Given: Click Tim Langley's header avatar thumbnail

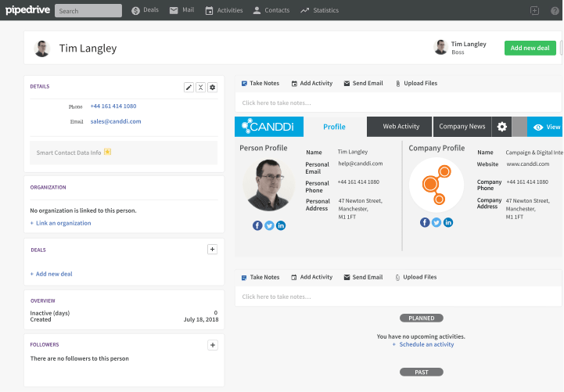Looking at the screenshot, I should point(41,49).
